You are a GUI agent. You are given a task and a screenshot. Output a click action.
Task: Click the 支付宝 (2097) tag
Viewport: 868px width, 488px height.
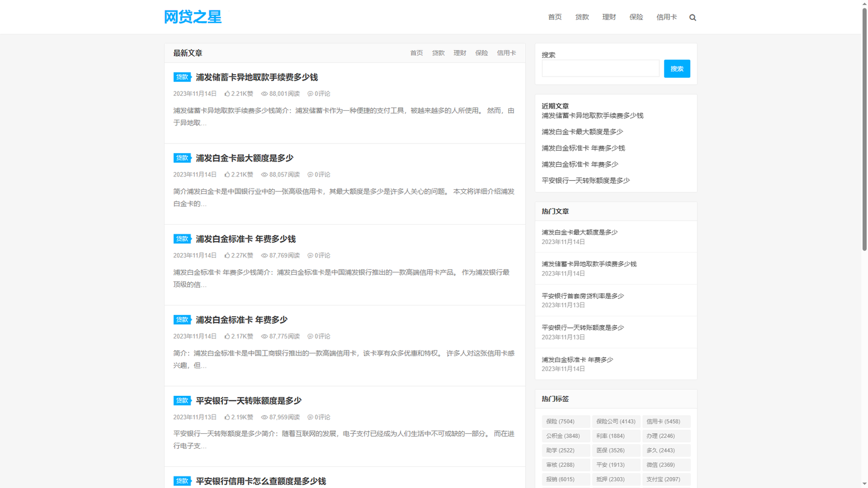(666, 480)
